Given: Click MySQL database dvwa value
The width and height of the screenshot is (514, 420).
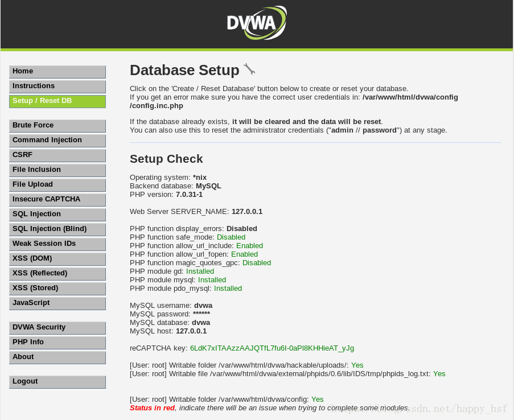Looking at the screenshot, I should 201,322.
